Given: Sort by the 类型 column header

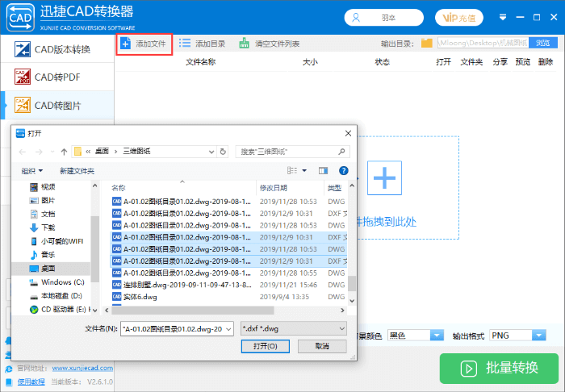Looking at the screenshot, I should [x=334, y=188].
